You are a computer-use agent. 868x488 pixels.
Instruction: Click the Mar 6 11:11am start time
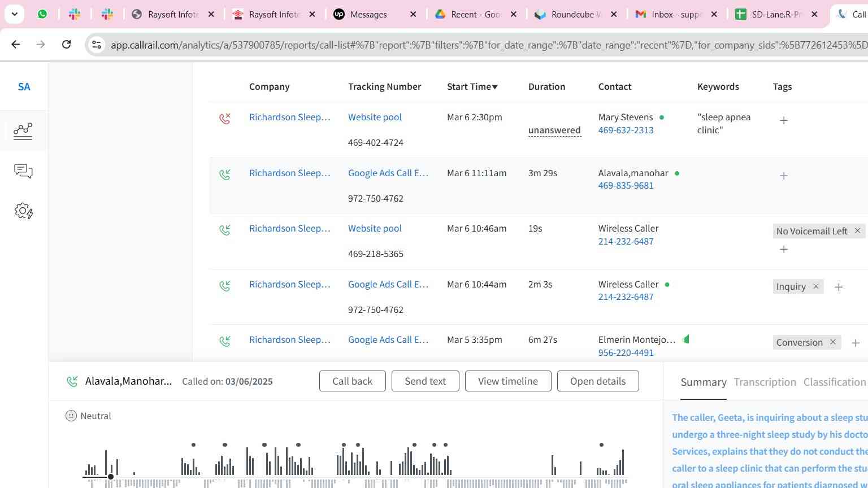[x=477, y=173]
